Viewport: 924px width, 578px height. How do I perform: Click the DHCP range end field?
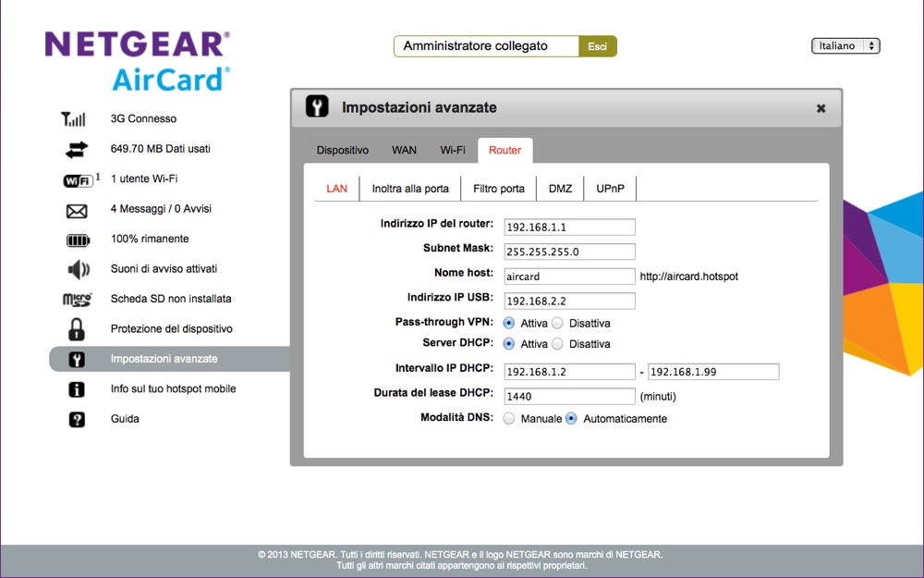tap(713, 372)
